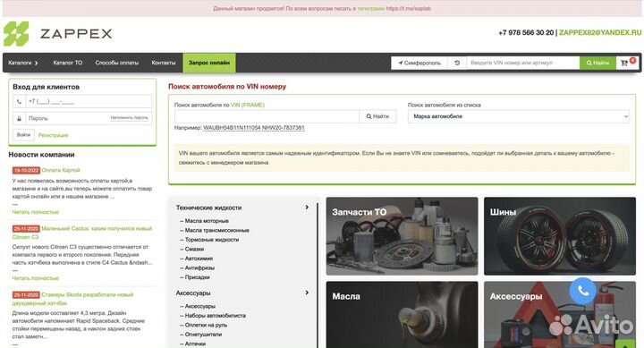Click the category list vertical scrollbar

coord(318,276)
